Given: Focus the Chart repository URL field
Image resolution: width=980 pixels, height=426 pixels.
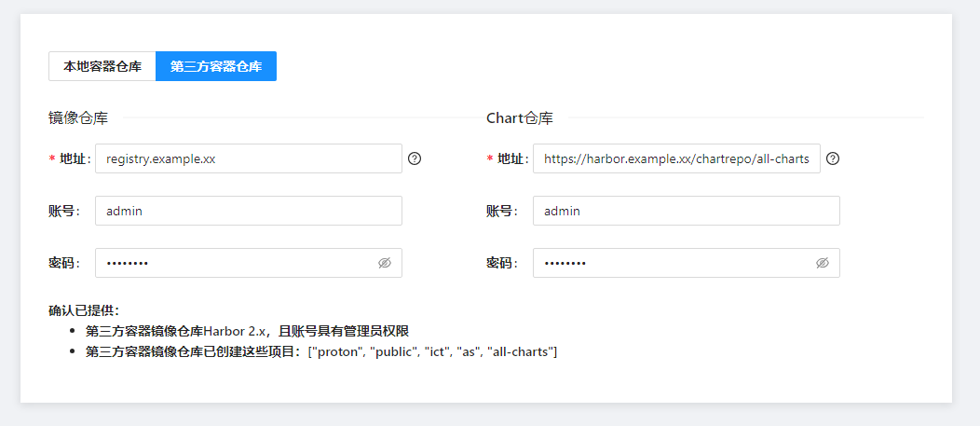Looking at the screenshot, I should [677, 158].
